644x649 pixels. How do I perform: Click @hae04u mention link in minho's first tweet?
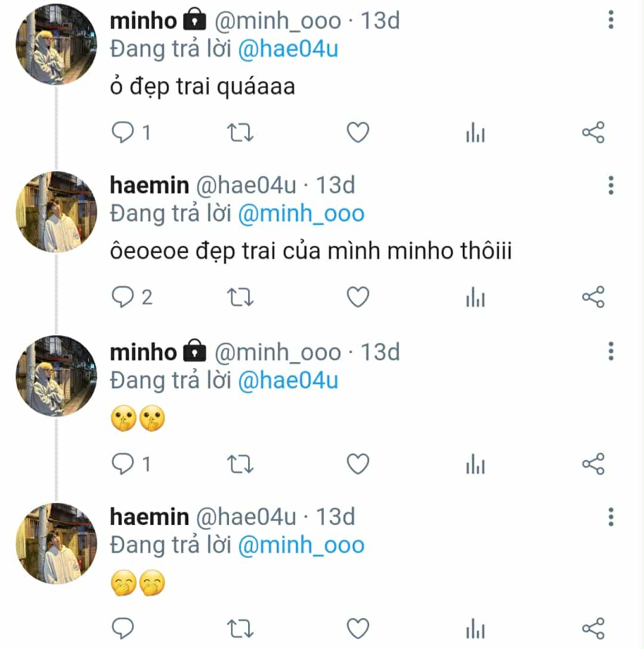point(287,49)
